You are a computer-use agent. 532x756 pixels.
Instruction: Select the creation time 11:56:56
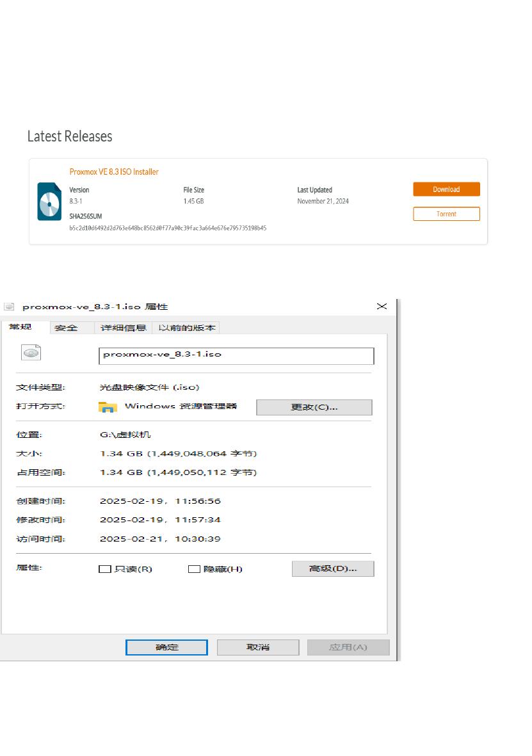[198, 501]
